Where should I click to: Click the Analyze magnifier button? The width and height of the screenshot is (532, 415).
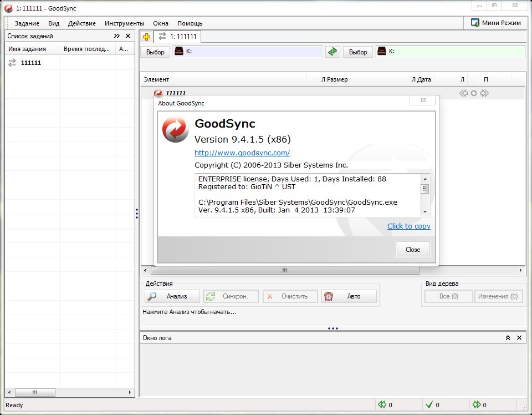click(172, 296)
